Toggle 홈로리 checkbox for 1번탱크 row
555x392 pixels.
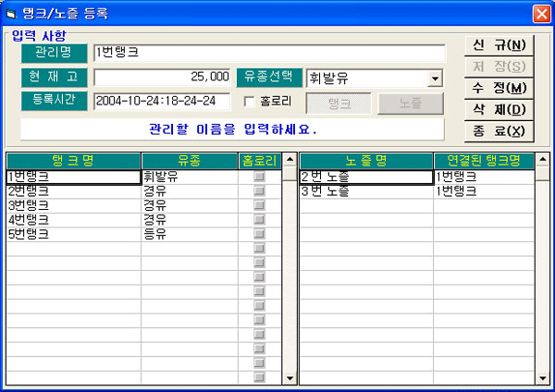point(259,177)
